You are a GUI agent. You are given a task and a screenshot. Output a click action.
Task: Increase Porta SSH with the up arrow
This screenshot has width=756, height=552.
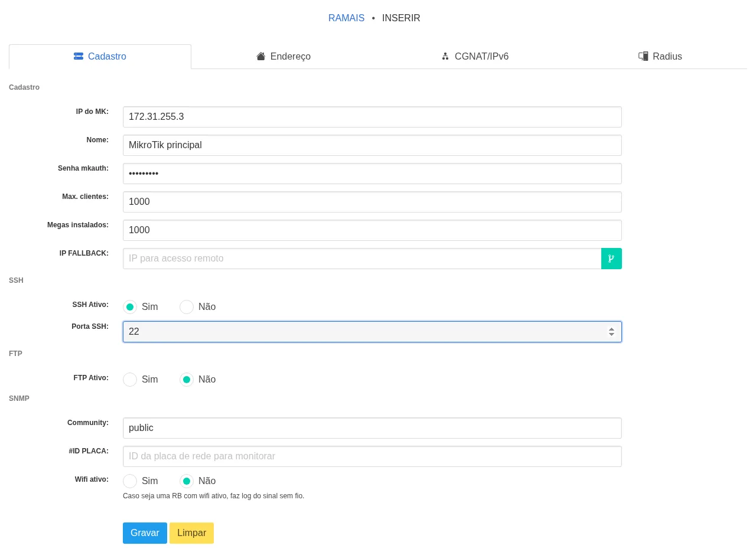tap(611, 329)
